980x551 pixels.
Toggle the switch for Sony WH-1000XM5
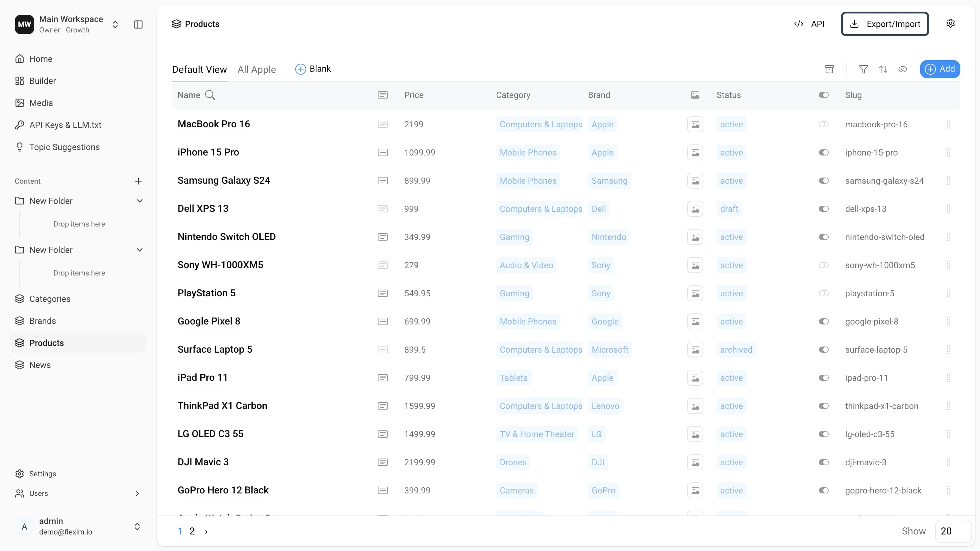pos(824,265)
